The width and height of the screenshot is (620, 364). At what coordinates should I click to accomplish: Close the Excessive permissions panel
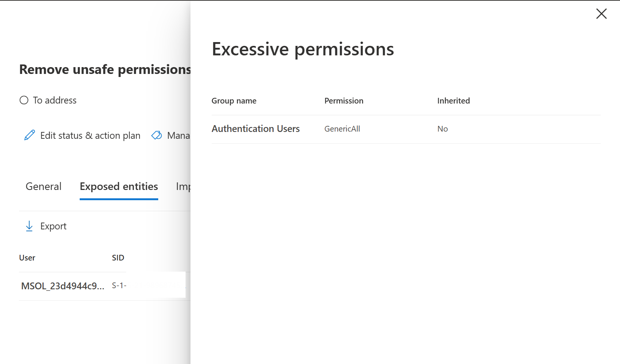click(x=601, y=14)
